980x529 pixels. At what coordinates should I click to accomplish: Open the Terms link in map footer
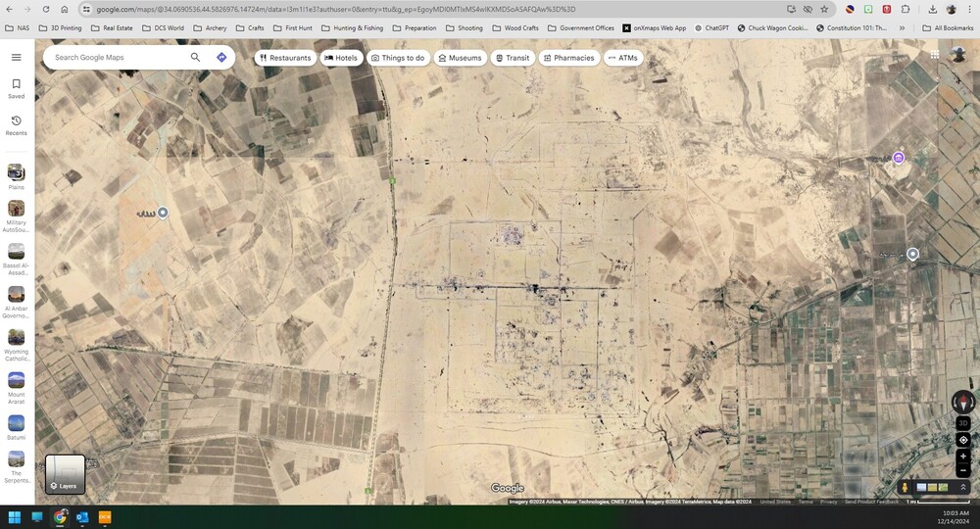click(x=805, y=502)
